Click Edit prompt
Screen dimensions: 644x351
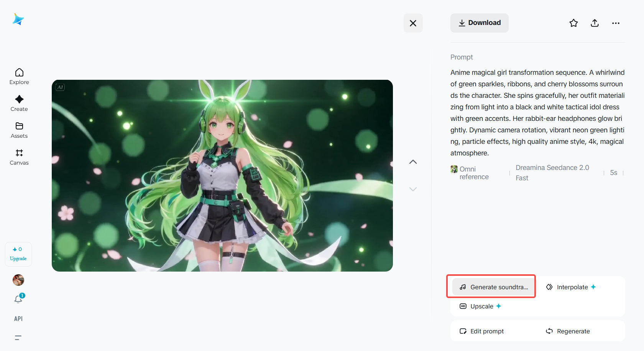coord(481,331)
